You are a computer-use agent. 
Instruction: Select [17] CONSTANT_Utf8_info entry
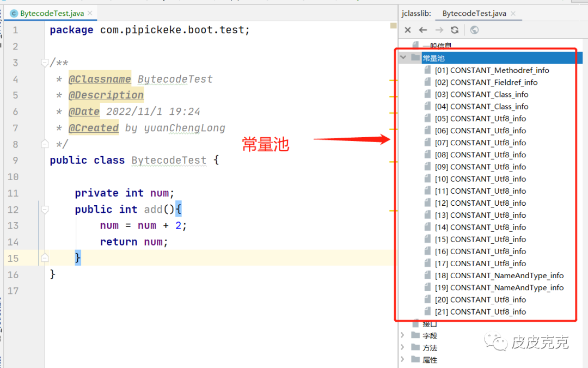pyautogui.click(x=480, y=263)
